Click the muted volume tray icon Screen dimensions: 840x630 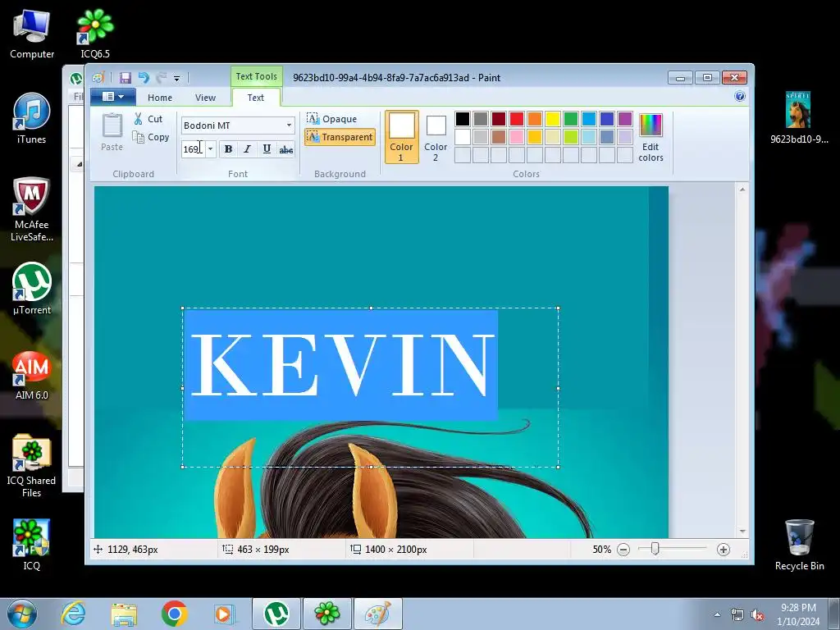click(757, 615)
